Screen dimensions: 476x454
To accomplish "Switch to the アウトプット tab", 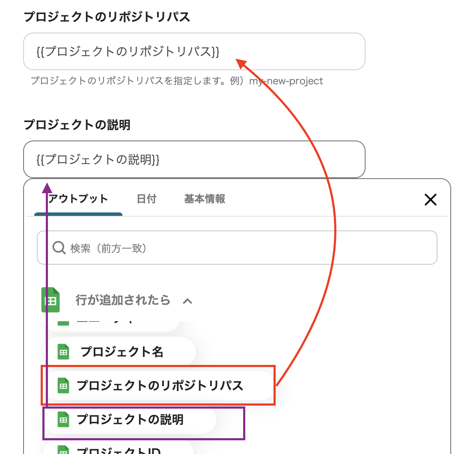I will (78, 199).
